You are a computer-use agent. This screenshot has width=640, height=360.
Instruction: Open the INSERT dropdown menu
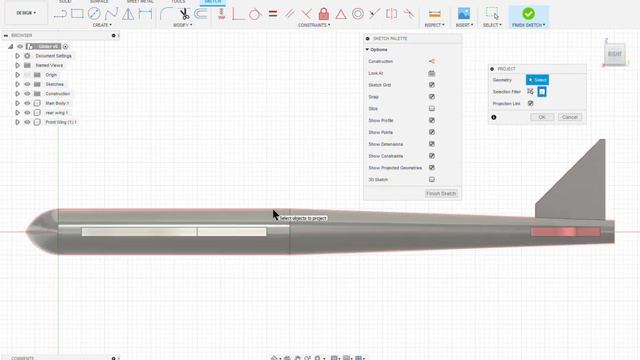[464, 25]
